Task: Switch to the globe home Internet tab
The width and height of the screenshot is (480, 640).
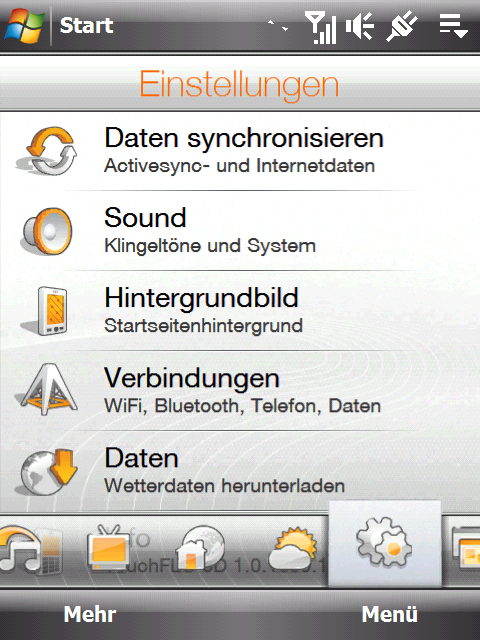Action: 201,547
